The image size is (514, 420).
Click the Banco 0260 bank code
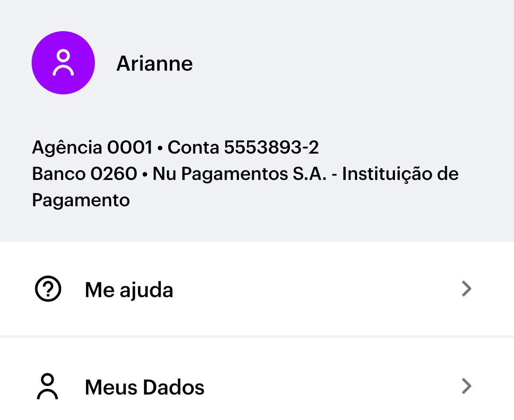[84, 174]
